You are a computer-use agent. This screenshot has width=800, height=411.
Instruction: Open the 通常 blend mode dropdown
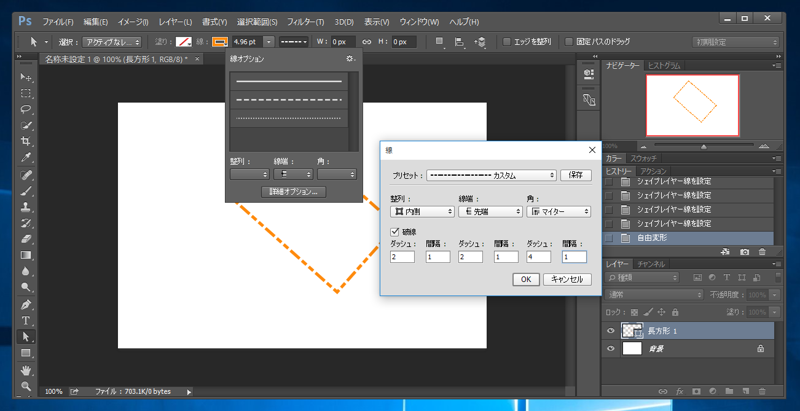pyautogui.click(x=655, y=295)
